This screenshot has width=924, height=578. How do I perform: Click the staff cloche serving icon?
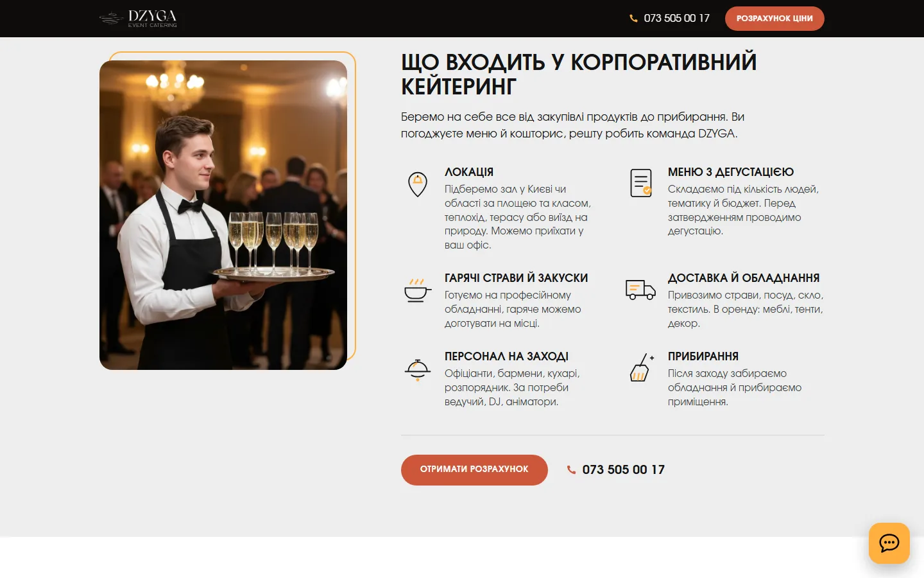(x=418, y=370)
